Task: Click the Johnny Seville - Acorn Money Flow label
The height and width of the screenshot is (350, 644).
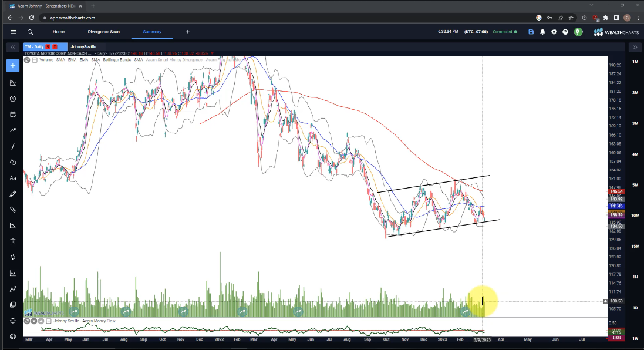Action: tap(85, 321)
